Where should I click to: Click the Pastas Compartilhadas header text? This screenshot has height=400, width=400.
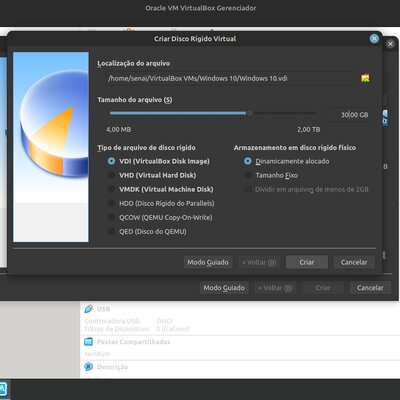[x=133, y=342]
